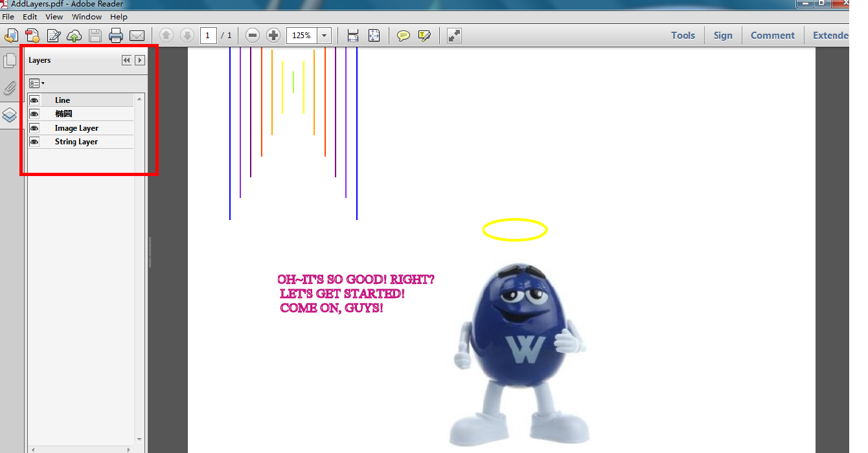The height and width of the screenshot is (453, 868).
Task: Click the Create PDF online icon
Action: [x=32, y=36]
